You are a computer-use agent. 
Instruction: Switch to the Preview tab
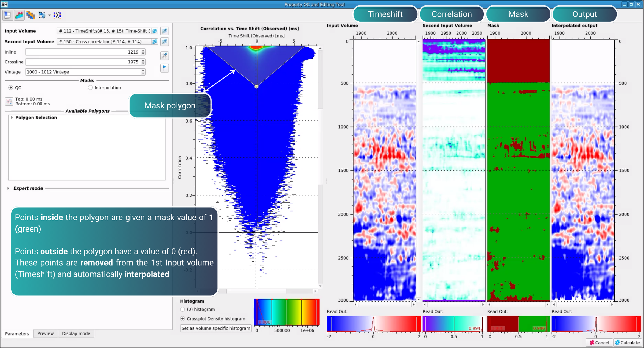(45, 333)
